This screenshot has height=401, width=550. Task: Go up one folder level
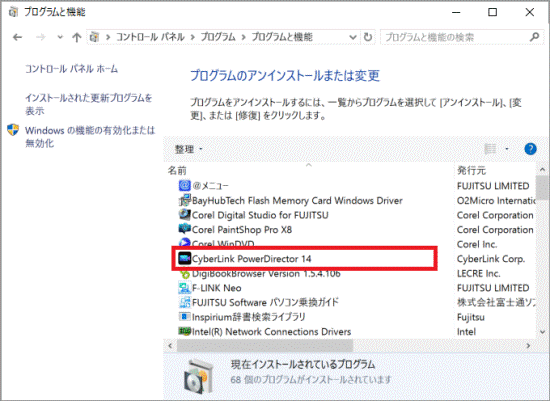point(76,37)
